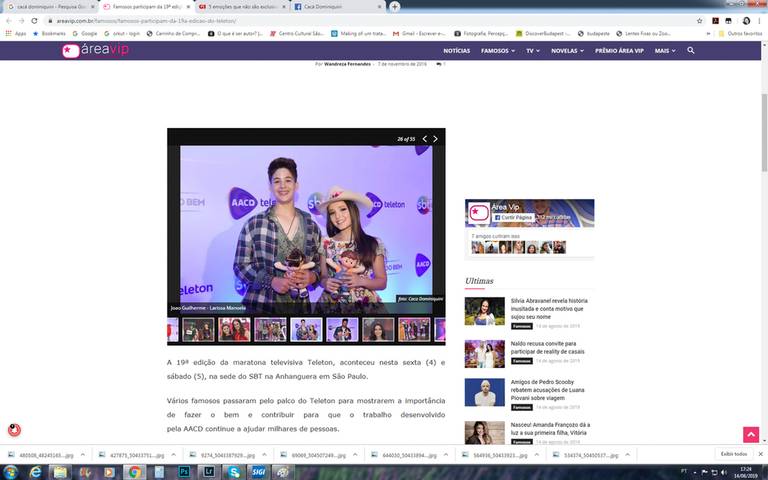Open a new browser tab
Image resolution: width=768 pixels, height=480 pixels.
click(x=395, y=6)
